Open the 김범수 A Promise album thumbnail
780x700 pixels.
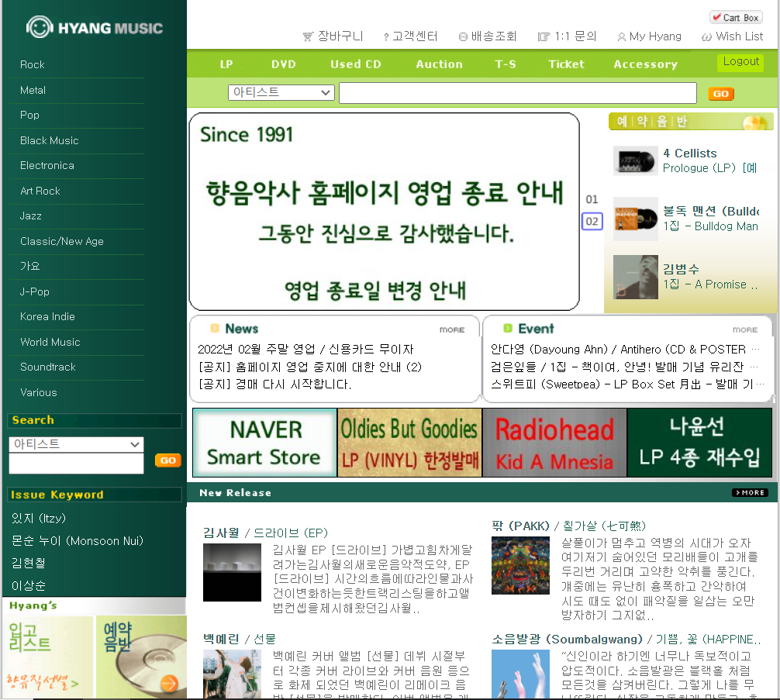coord(635,277)
